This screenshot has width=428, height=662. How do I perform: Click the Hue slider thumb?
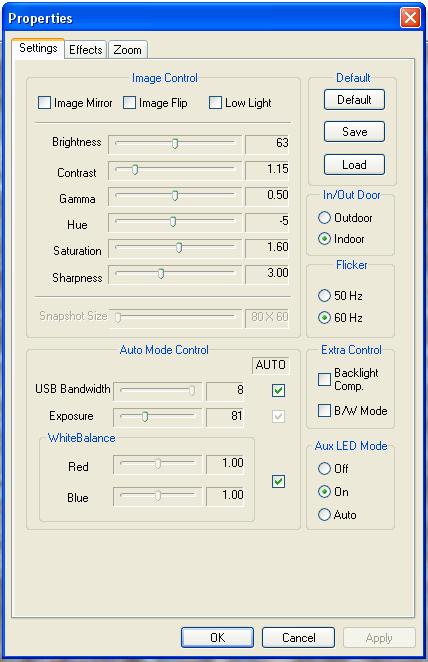point(173,221)
